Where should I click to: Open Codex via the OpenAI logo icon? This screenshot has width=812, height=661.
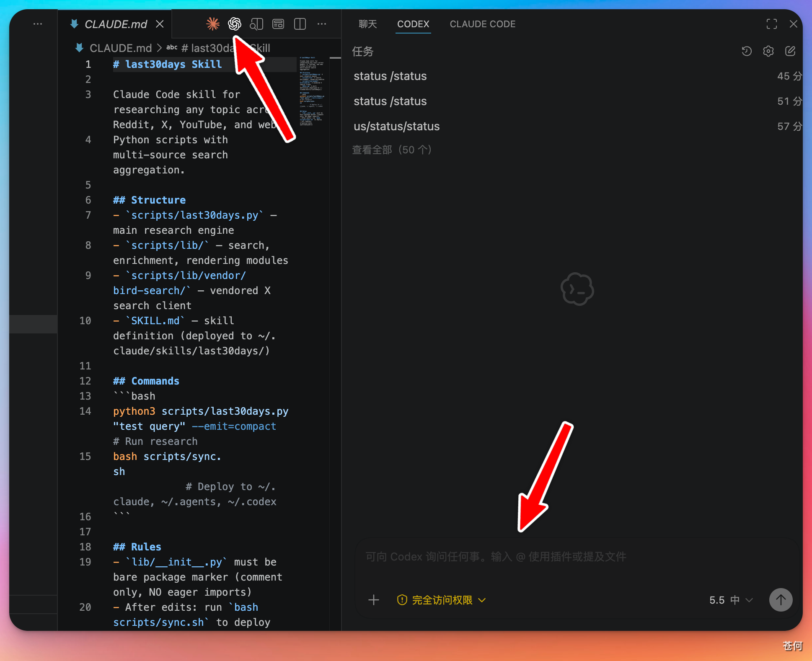[235, 24]
